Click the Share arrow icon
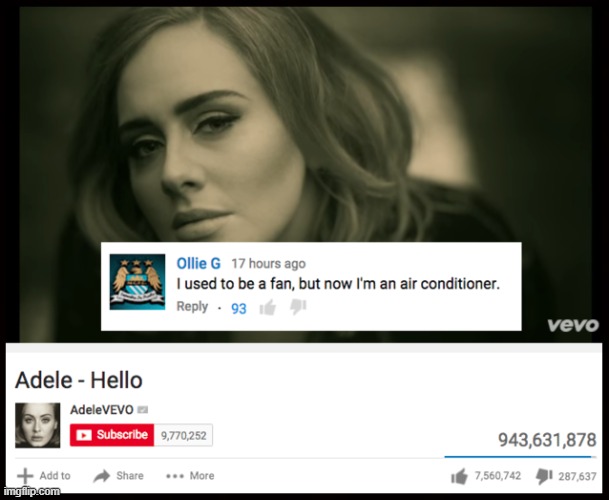The height and width of the screenshot is (500, 609). pos(102,476)
